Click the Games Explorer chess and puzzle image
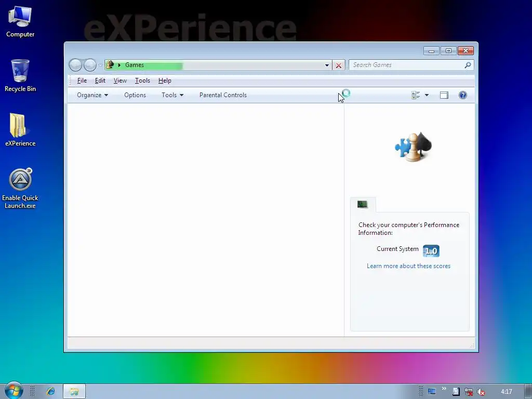This screenshot has width=532, height=399. (x=413, y=147)
